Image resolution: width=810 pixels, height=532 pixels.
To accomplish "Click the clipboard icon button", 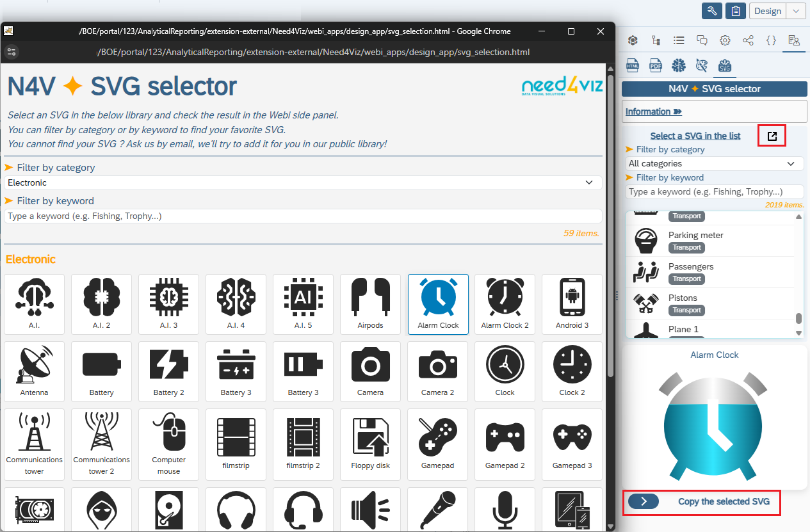I will click(x=736, y=11).
